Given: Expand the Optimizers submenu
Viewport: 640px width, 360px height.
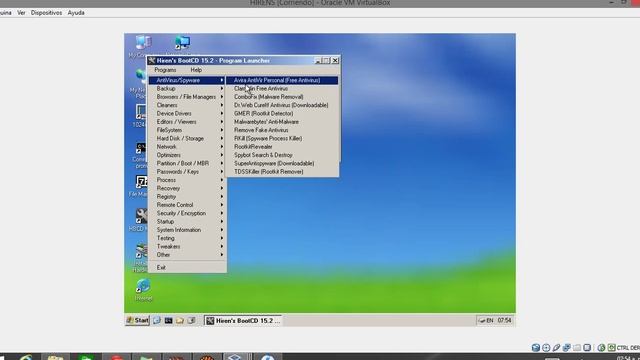Looking at the screenshot, I should pyautogui.click(x=187, y=155).
